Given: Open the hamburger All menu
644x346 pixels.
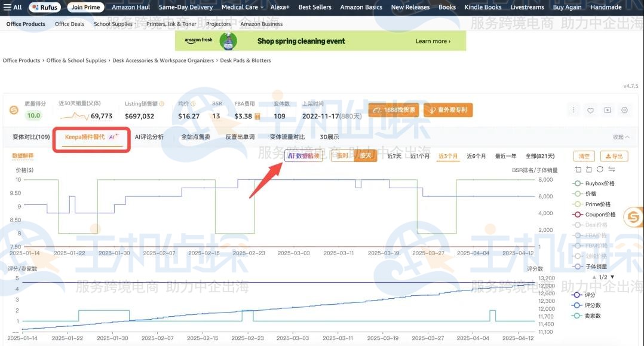Looking at the screenshot, I should click(12, 7).
